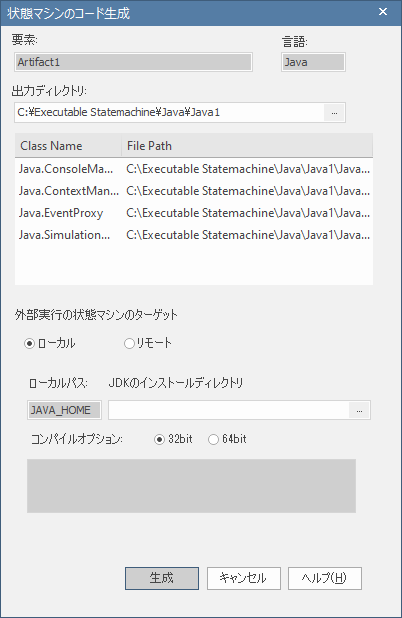Click the File Path column header
This screenshot has width=402, height=618.
(247, 146)
